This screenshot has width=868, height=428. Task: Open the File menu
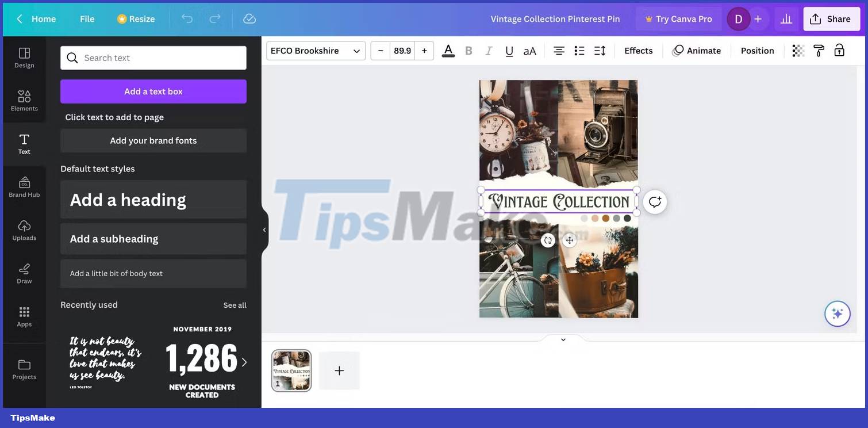(87, 18)
